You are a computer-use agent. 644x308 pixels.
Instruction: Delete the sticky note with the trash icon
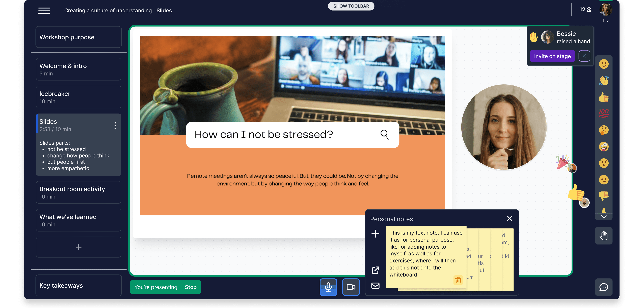tap(458, 280)
